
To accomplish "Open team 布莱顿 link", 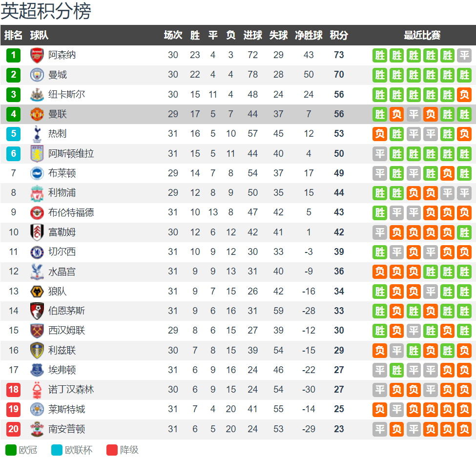I will pos(62,173).
